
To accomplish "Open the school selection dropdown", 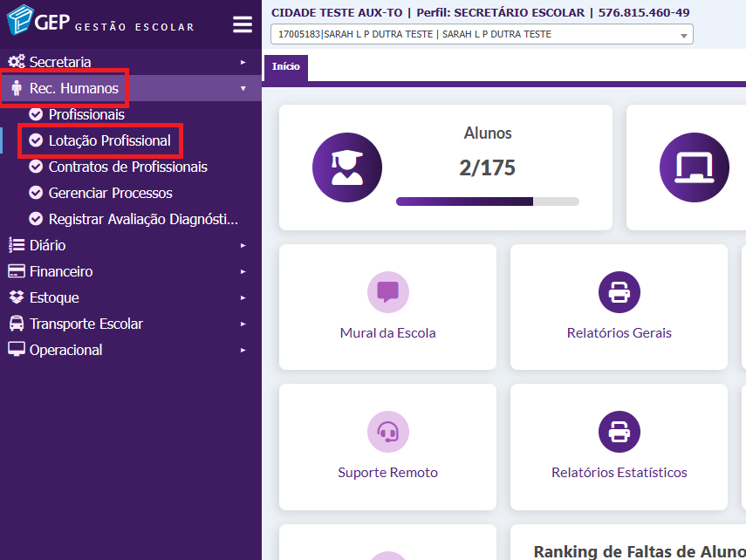I will [x=482, y=35].
